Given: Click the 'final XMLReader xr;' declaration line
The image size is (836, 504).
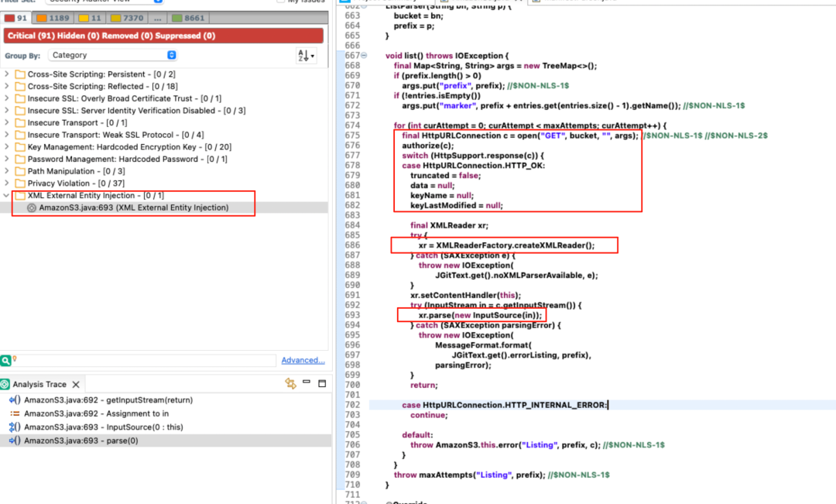Looking at the screenshot, I should click(x=449, y=225).
